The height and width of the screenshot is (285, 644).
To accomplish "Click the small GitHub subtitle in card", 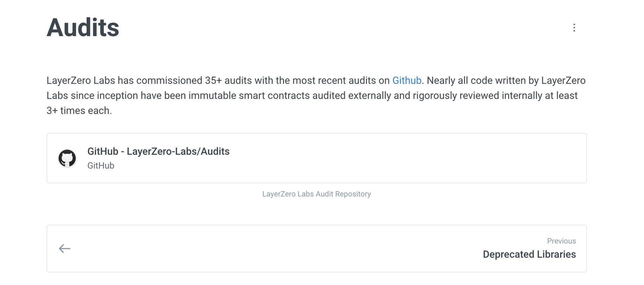I will [x=101, y=166].
